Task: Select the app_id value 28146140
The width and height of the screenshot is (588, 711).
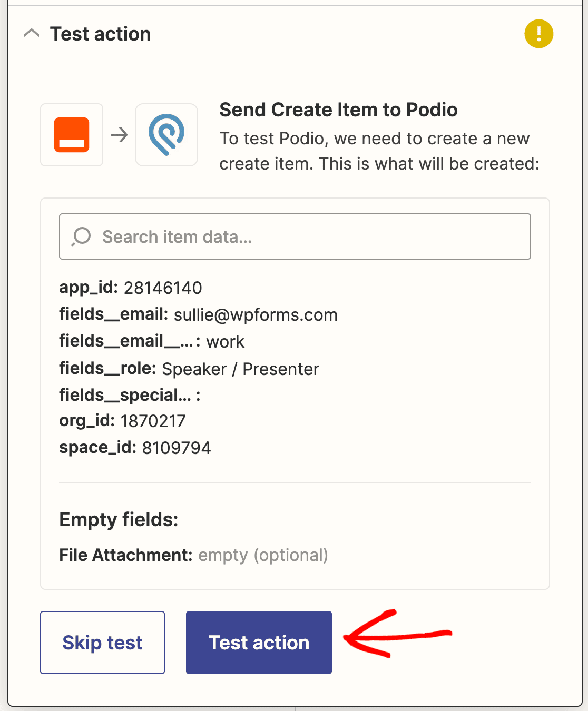Action: click(x=163, y=288)
